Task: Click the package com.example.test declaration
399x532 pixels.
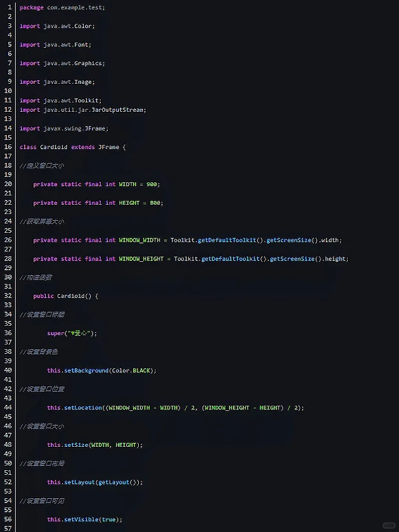Action: [62, 7]
